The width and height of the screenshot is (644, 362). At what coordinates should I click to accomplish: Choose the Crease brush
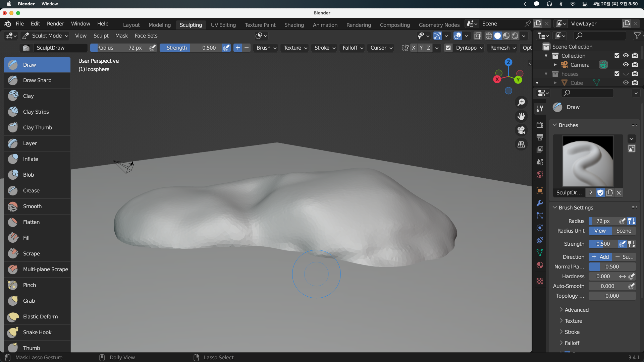click(37, 191)
